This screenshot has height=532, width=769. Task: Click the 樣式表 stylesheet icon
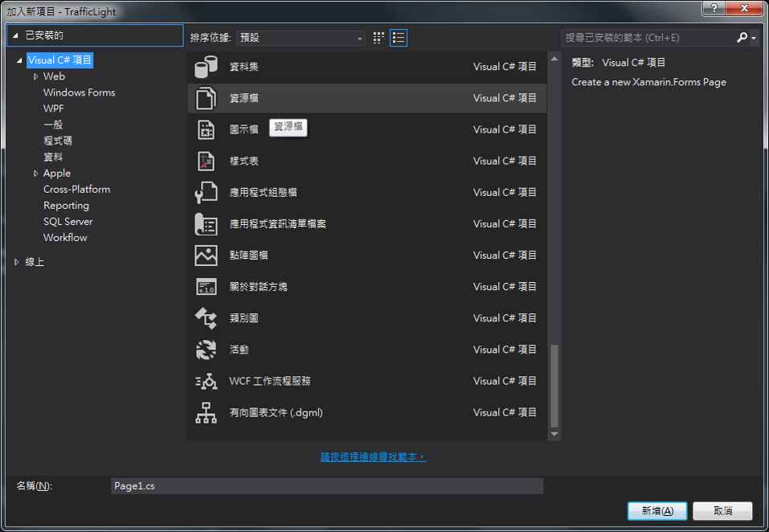(x=206, y=161)
